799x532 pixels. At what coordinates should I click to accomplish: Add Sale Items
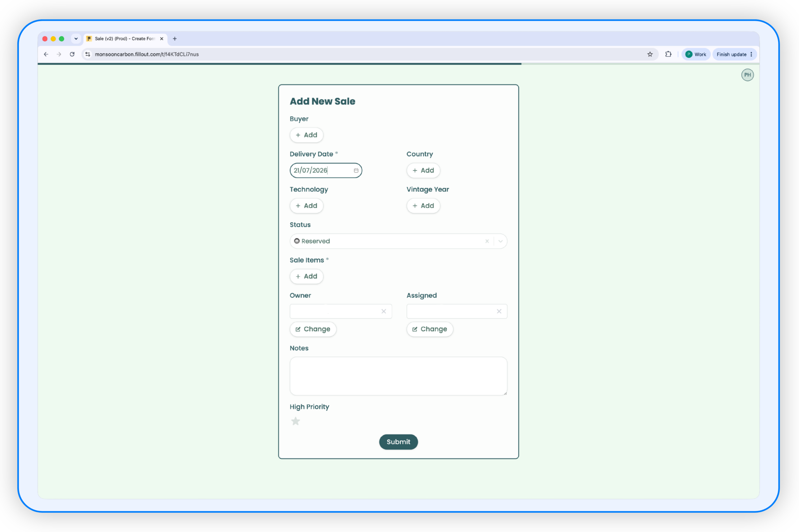(x=306, y=276)
